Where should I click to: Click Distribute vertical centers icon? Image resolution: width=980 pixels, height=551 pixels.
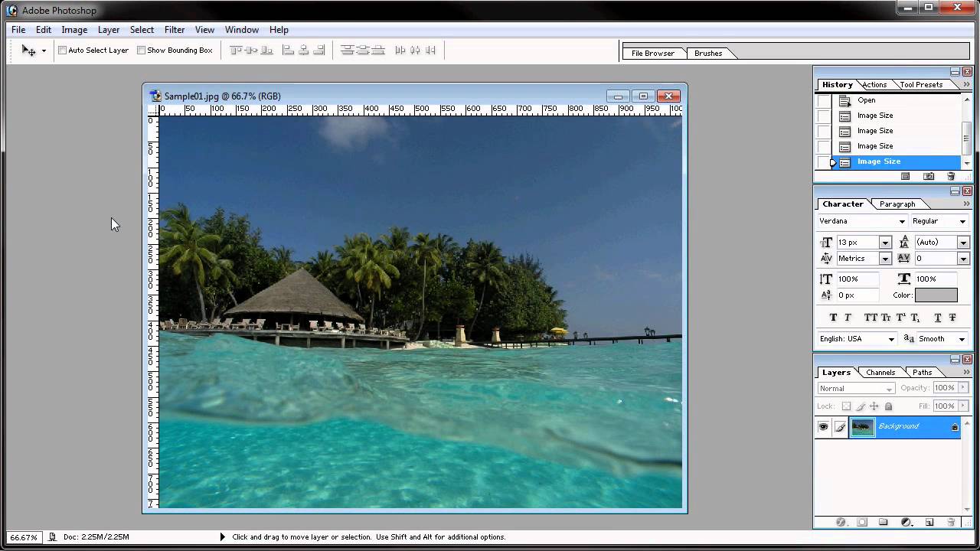tap(363, 51)
